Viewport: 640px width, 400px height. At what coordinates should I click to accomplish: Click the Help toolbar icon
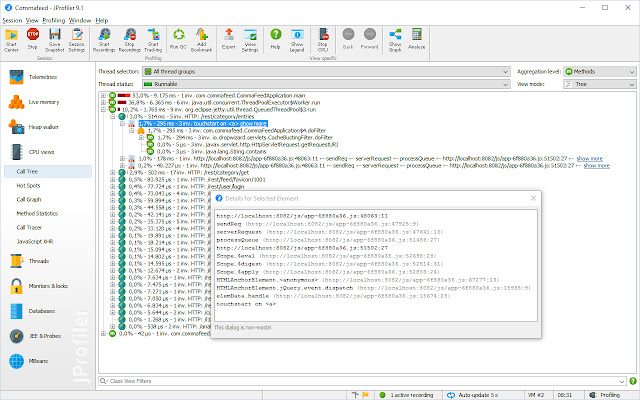coord(276,40)
